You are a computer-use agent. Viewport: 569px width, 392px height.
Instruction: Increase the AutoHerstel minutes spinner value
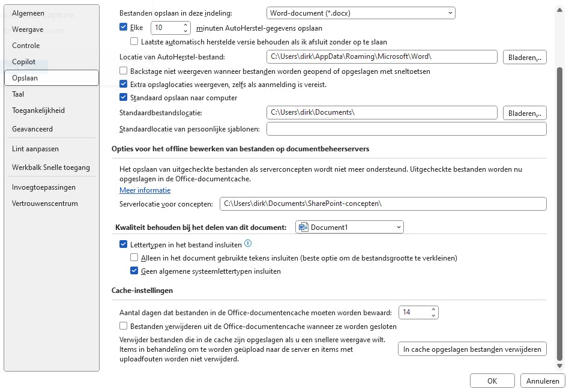[x=185, y=25]
